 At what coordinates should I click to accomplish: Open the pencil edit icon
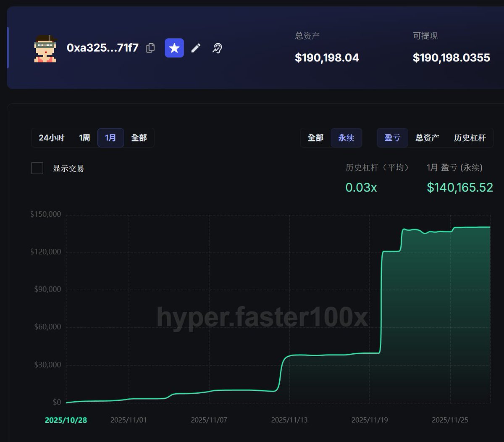[196, 48]
